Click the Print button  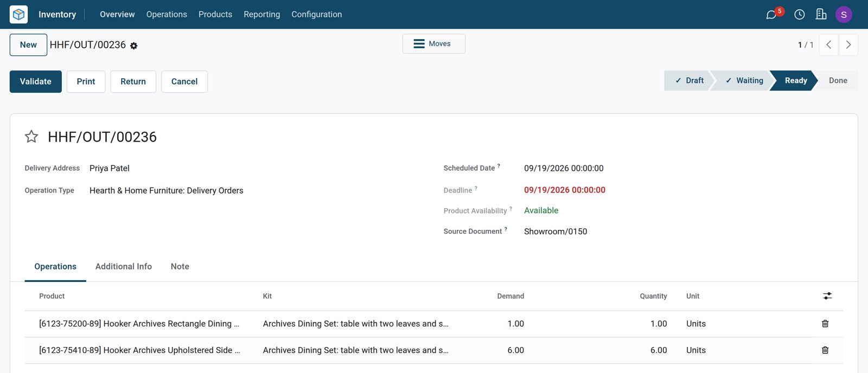click(86, 81)
